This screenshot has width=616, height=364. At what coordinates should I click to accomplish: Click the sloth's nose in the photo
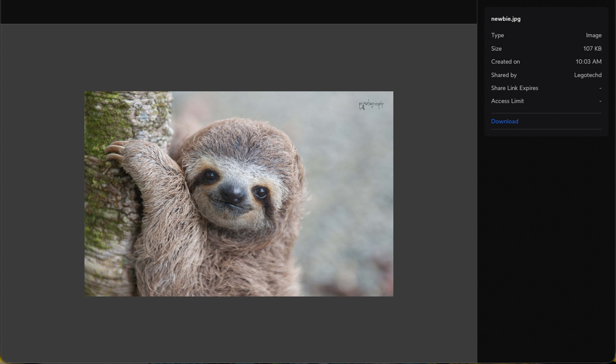233,193
